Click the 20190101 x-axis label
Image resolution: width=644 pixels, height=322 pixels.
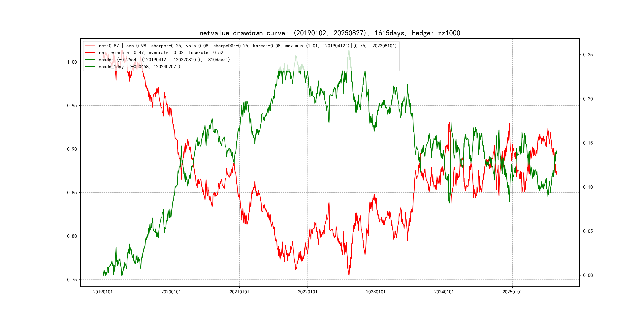tap(103, 292)
